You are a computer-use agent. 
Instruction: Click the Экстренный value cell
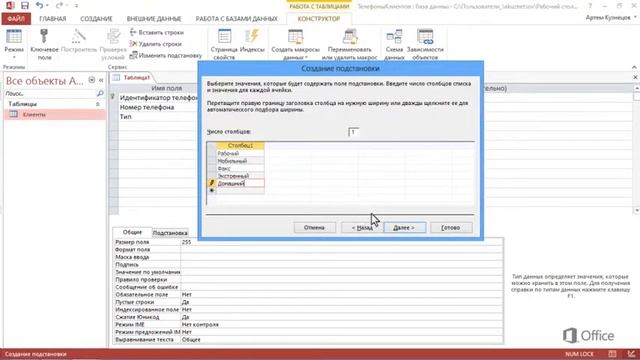(240, 176)
